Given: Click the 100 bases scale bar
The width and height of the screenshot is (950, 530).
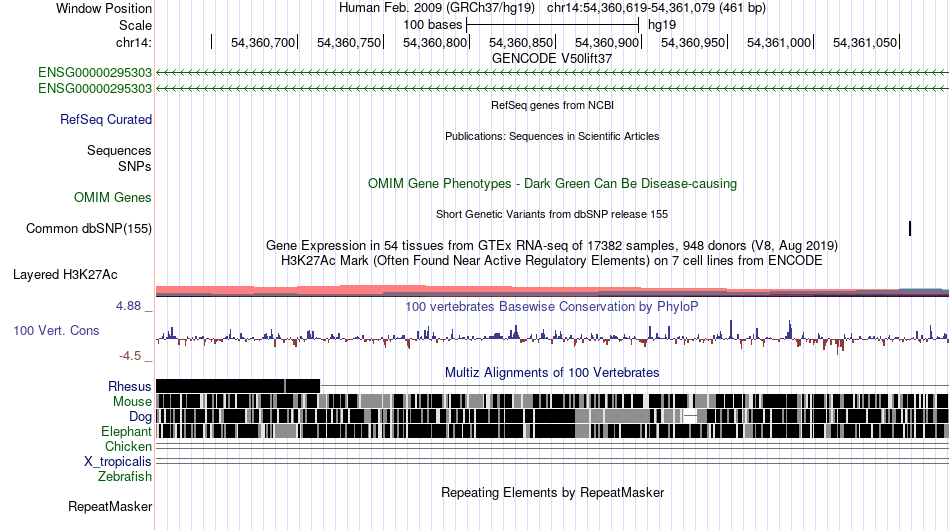Looking at the screenshot, I should (x=553, y=25).
